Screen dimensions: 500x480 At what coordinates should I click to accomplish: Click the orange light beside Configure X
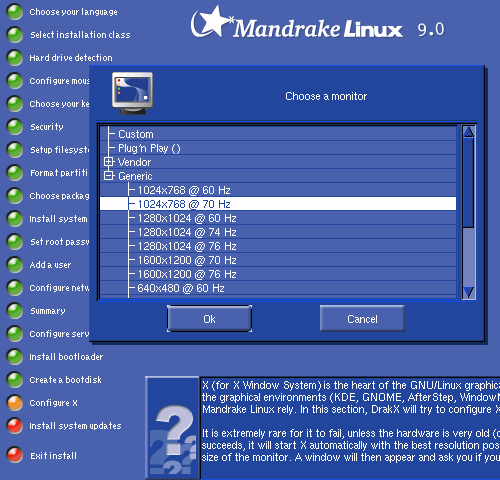(15, 403)
